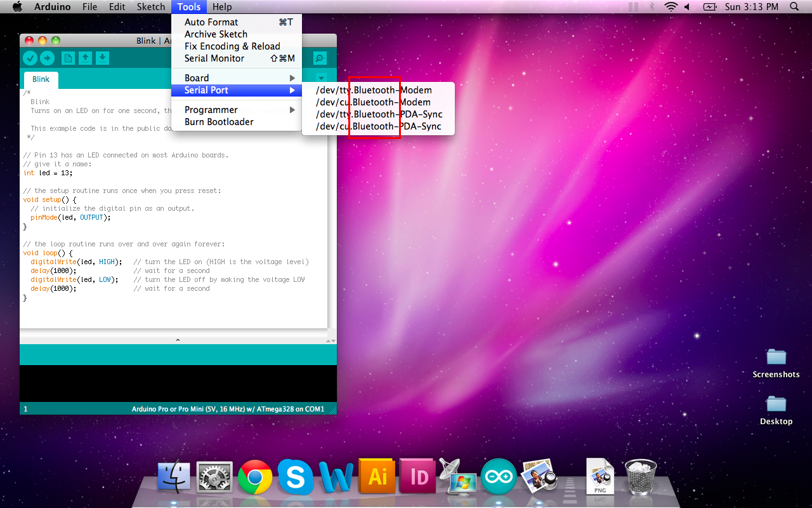Open the Sketch menu
This screenshot has width=812, height=508.
[x=151, y=7]
